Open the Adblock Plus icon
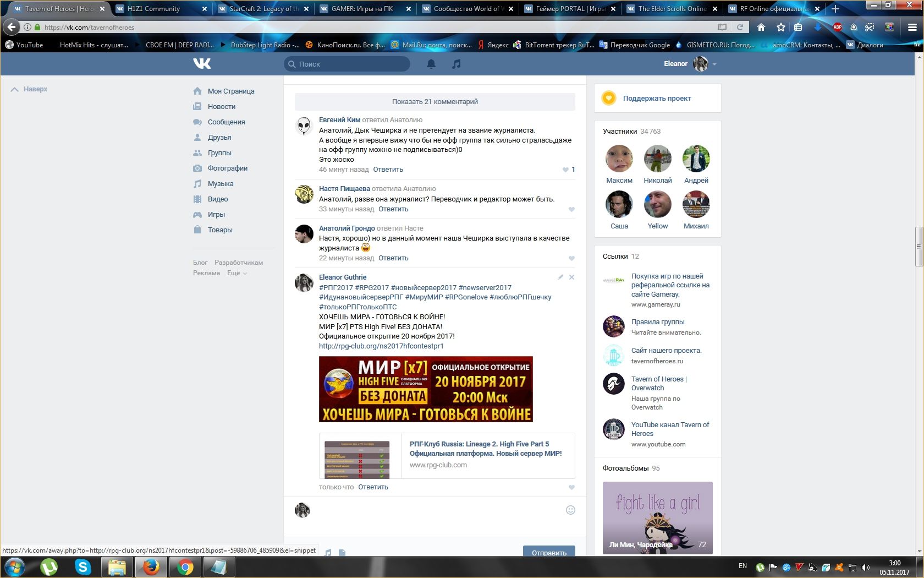Viewport: 924px width, 578px height. 837,27
